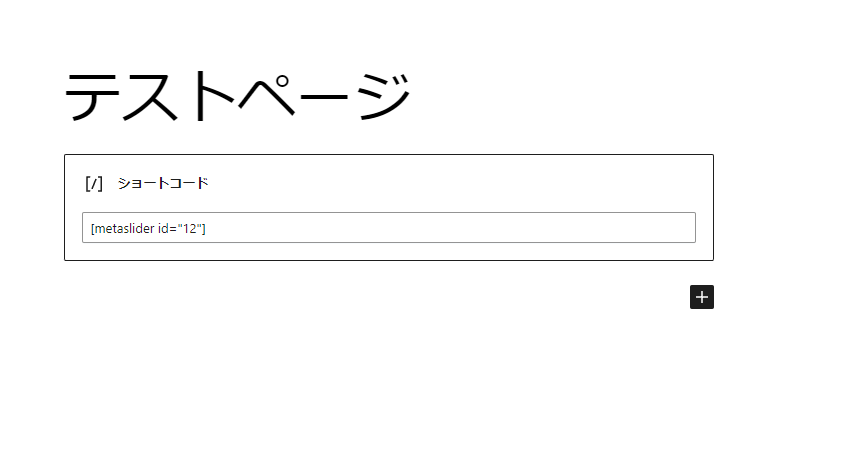This screenshot has width=846, height=454.
Task: Select the ショートコード block label
Action: 162,184
